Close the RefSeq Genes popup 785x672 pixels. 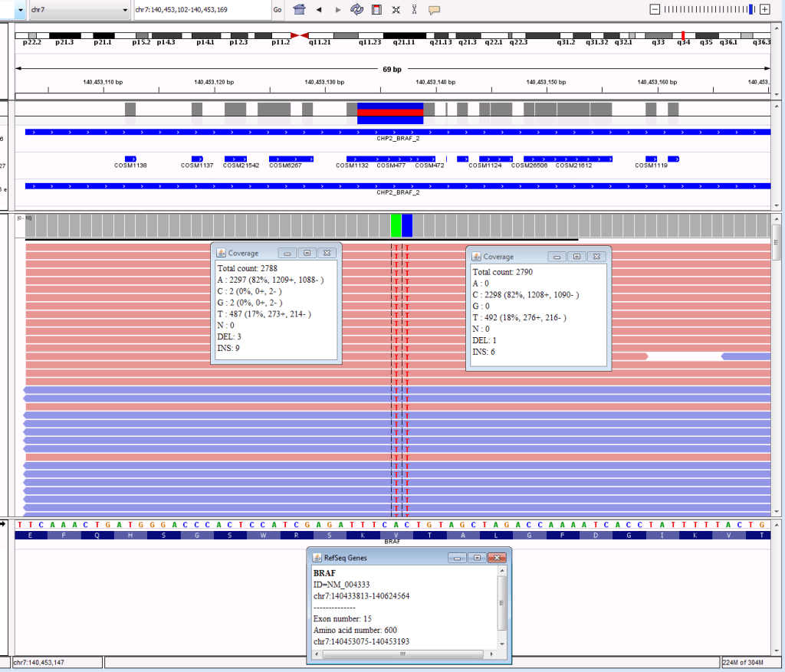[497, 557]
